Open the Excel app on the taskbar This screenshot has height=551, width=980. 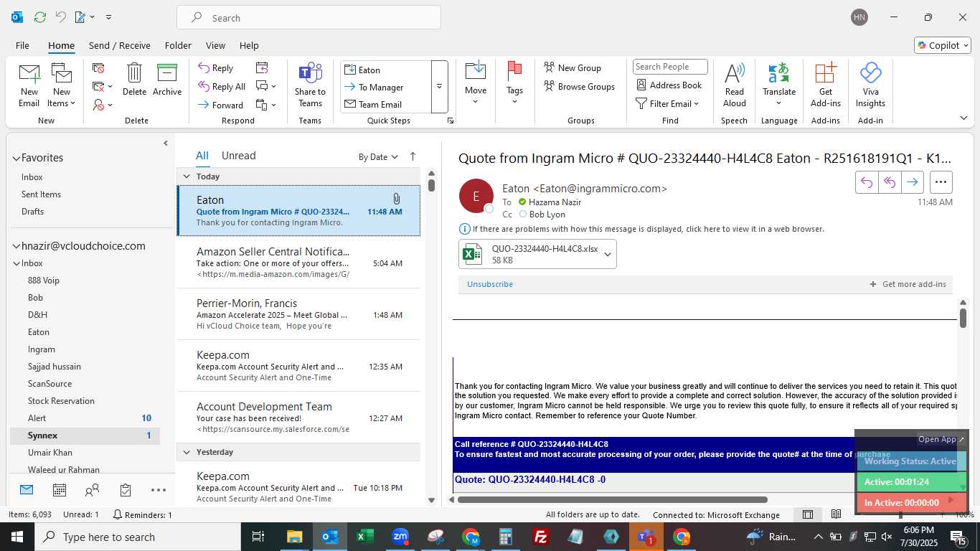(364, 537)
